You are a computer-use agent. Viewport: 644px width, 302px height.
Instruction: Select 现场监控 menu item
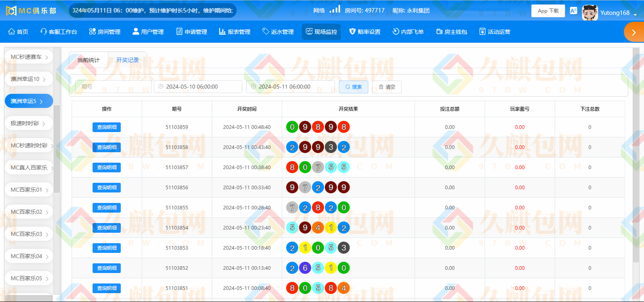coord(321,32)
